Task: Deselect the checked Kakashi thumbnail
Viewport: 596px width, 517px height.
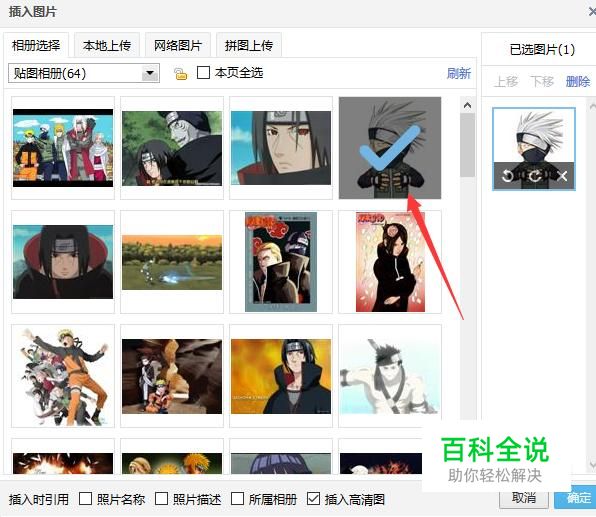Action: coord(390,148)
